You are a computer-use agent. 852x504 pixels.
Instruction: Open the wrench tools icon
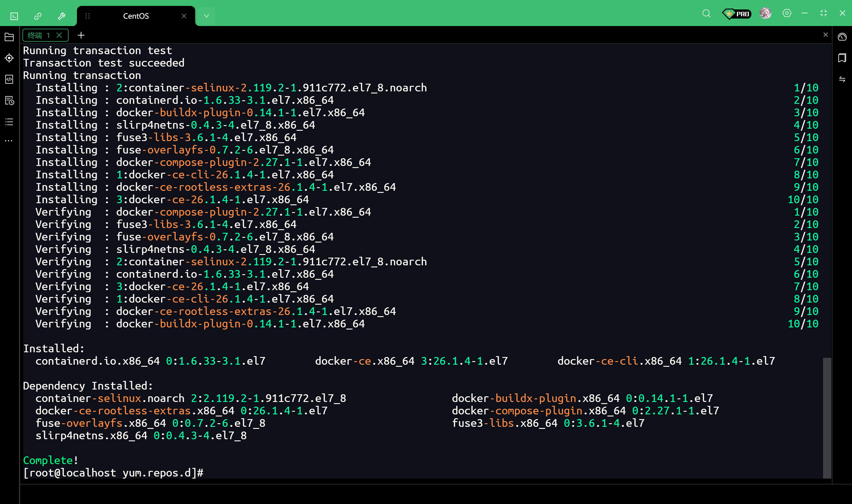tap(62, 16)
